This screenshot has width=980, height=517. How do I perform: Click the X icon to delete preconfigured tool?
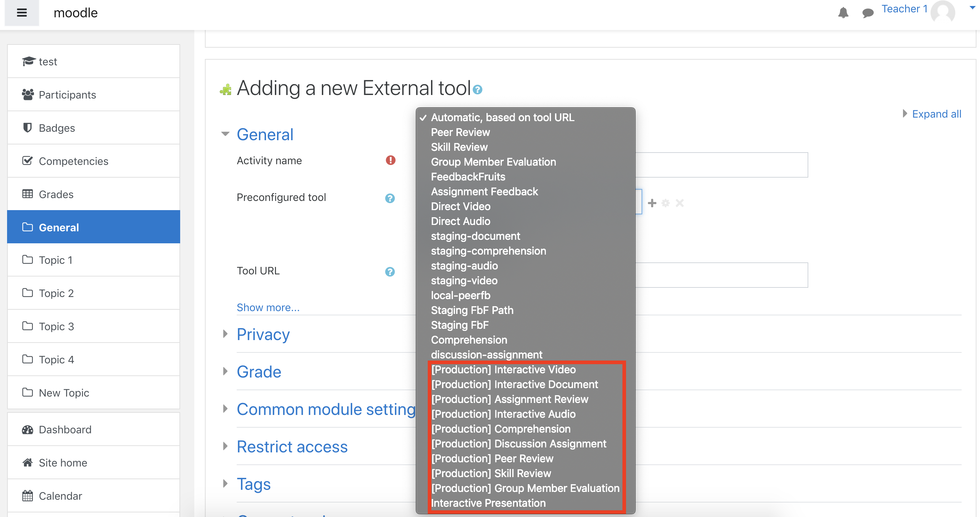pos(679,203)
